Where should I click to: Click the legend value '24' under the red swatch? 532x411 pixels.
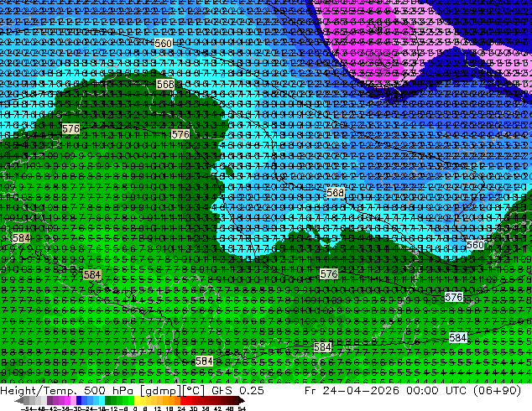click(181, 408)
